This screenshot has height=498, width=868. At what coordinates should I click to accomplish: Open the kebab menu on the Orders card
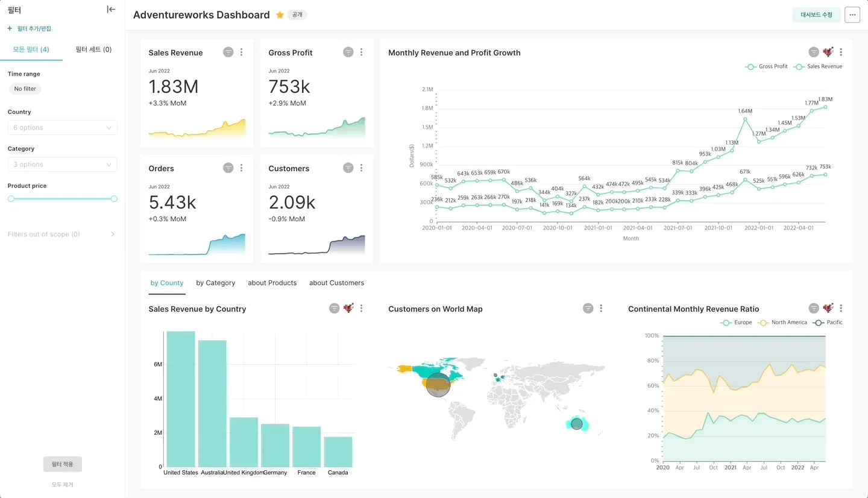coord(242,168)
